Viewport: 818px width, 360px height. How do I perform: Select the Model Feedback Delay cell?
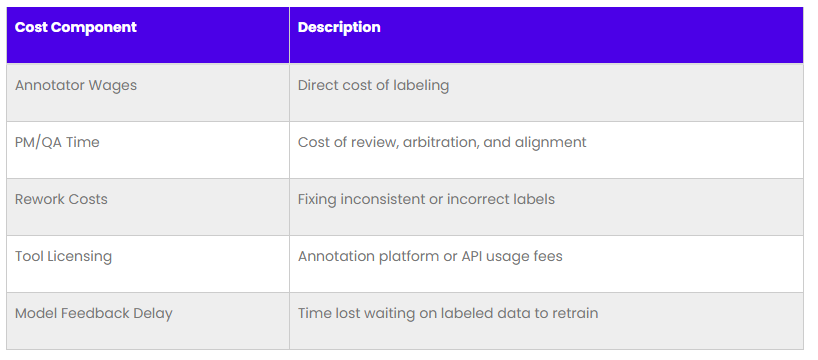[x=148, y=321]
